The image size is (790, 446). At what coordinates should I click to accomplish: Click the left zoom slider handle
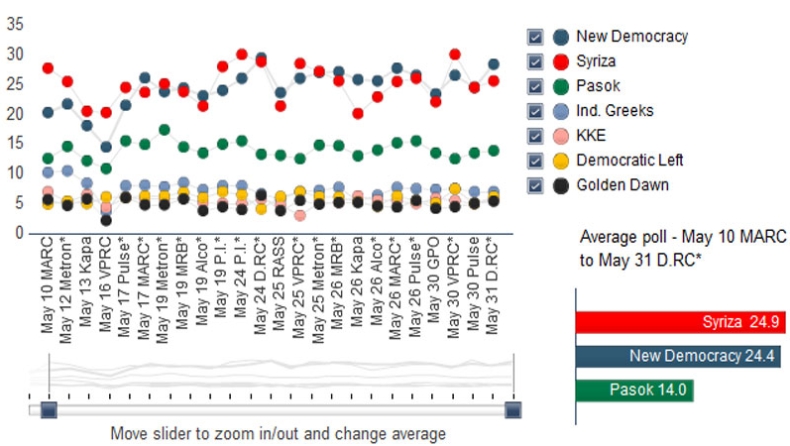pos(49,410)
